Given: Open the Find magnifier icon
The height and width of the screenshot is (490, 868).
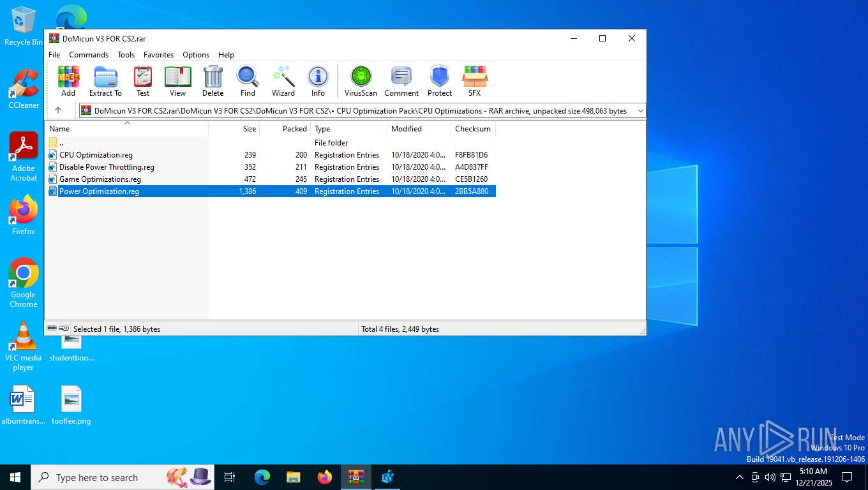Looking at the screenshot, I should [x=248, y=81].
